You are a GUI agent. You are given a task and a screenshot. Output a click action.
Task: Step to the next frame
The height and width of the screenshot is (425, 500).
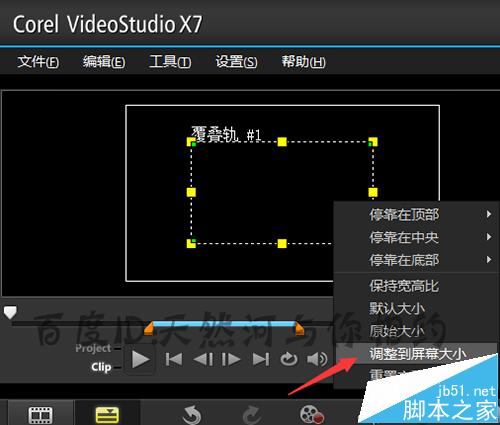pos(231,360)
